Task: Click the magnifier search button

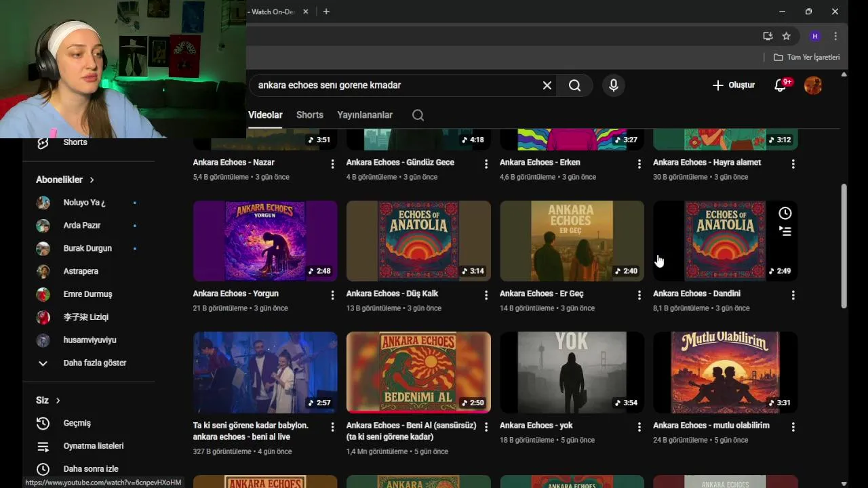Action: click(x=574, y=85)
